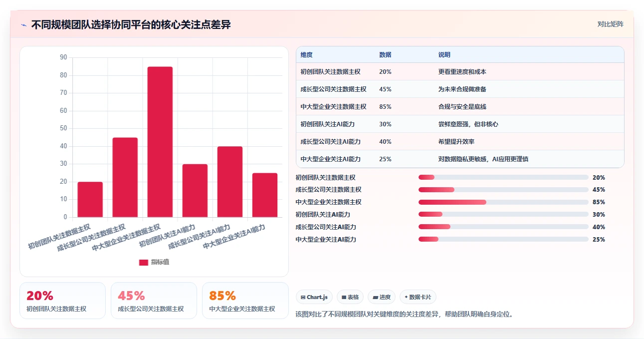
Task: Click table cell 合规与安全是底线
Action: (462, 107)
